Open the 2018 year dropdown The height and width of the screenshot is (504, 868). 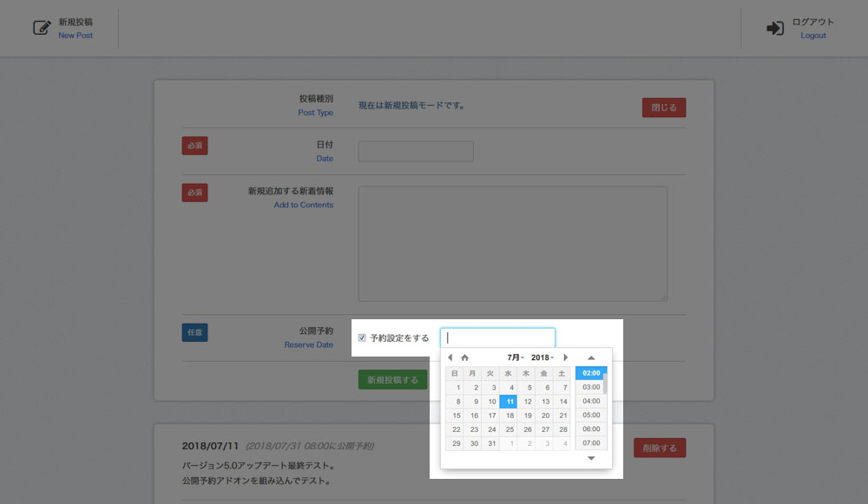click(x=542, y=357)
